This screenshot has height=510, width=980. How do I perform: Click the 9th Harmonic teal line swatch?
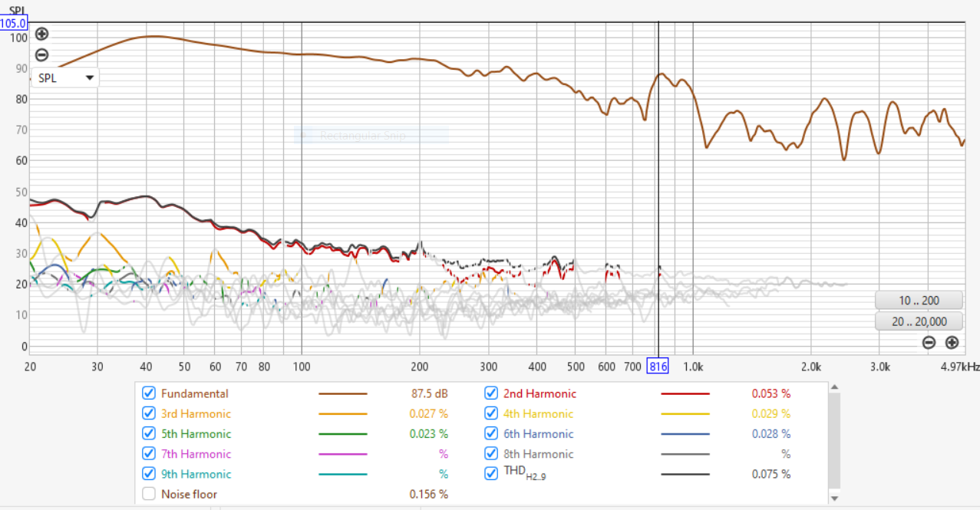tap(343, 474)
